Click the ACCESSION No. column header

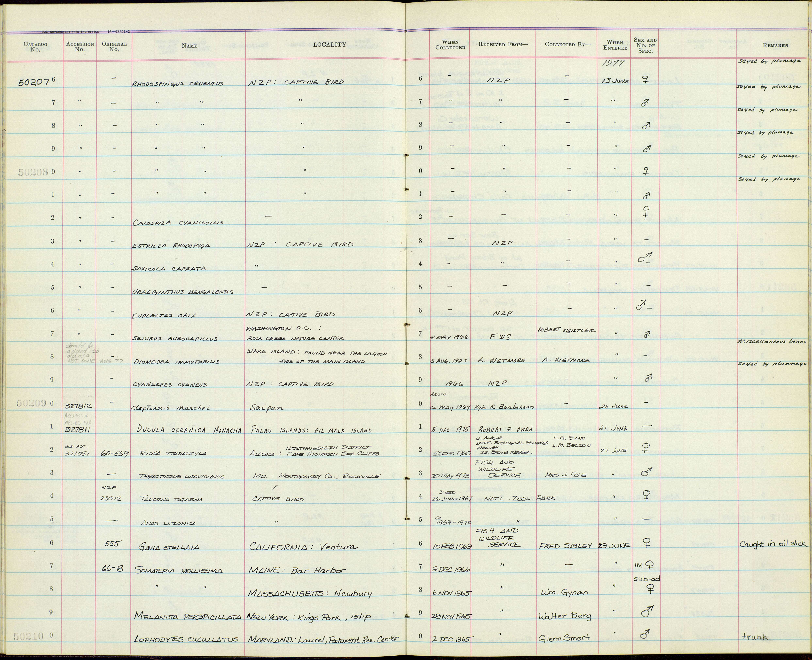(x=80, y=46)
